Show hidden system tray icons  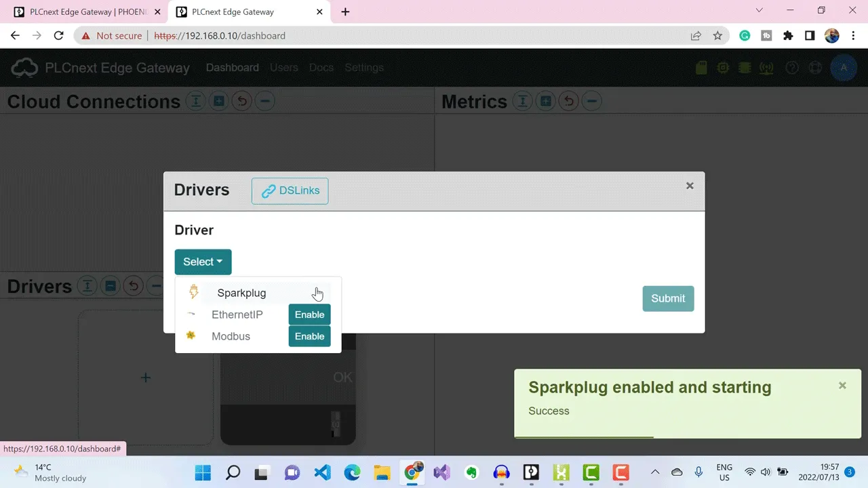coord(655,472)
